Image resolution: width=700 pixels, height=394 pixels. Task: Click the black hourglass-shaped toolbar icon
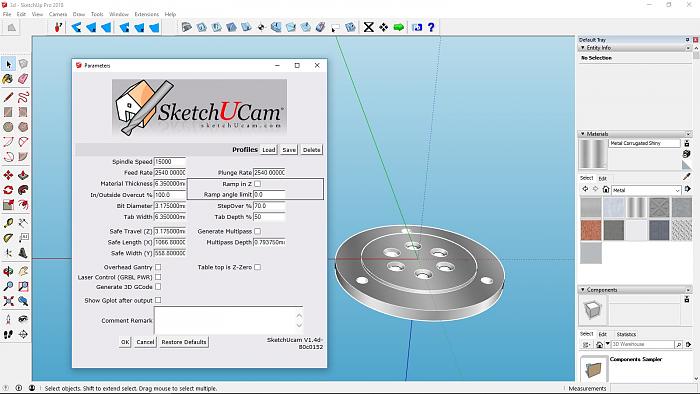coord(368,27)
